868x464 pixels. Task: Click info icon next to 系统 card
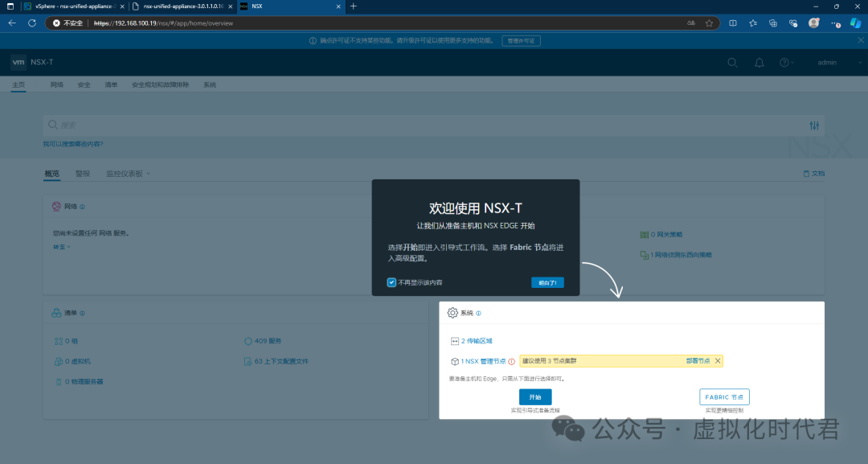[479, 314]
